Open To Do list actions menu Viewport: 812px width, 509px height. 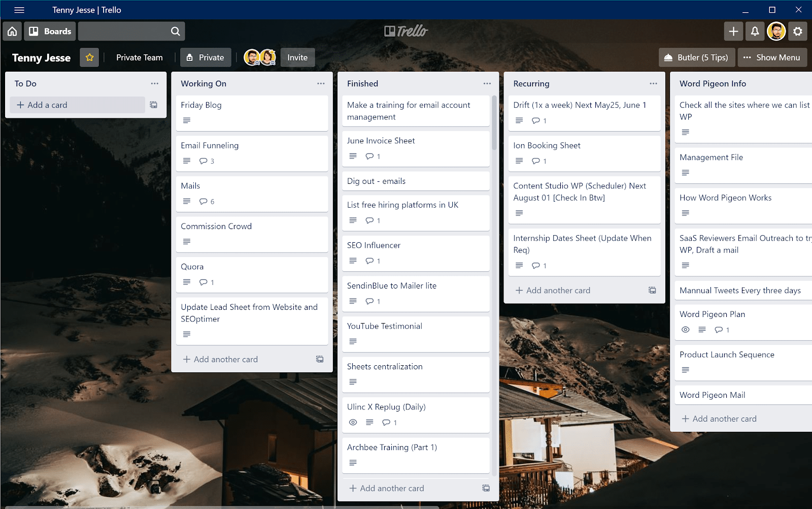pos(155,84)
